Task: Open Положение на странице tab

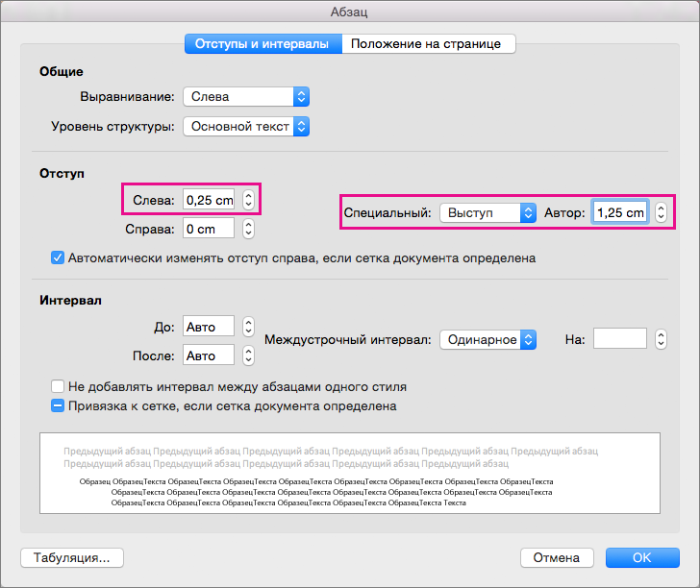Action: pos(429,44)
